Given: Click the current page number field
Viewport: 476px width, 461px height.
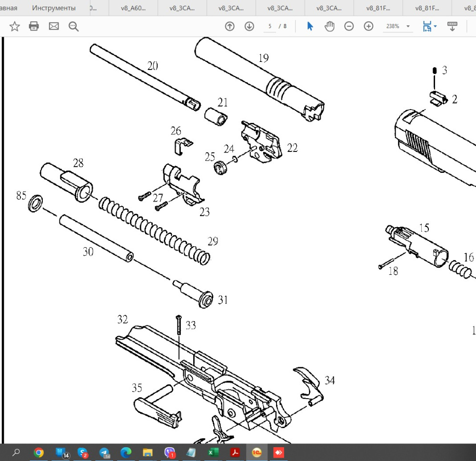Looking at the screenshot, I should [x=269, y=26].
